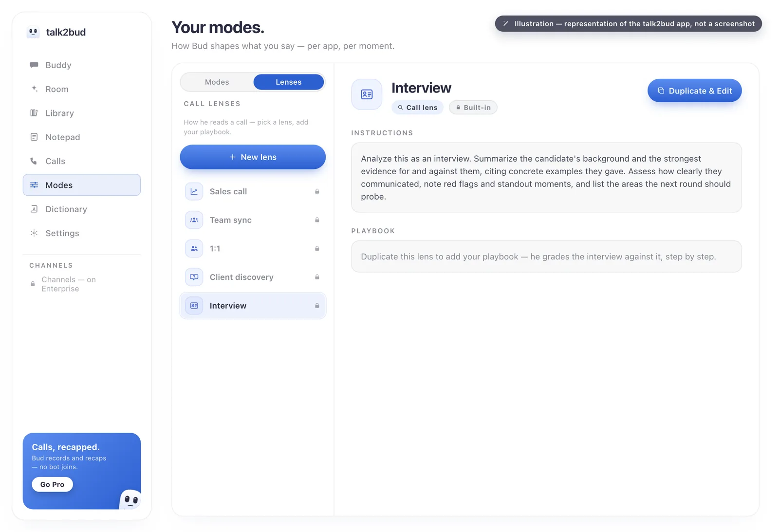
Task: Click the pencil icon in Illustration banner
Action: (x=506, y=24)
